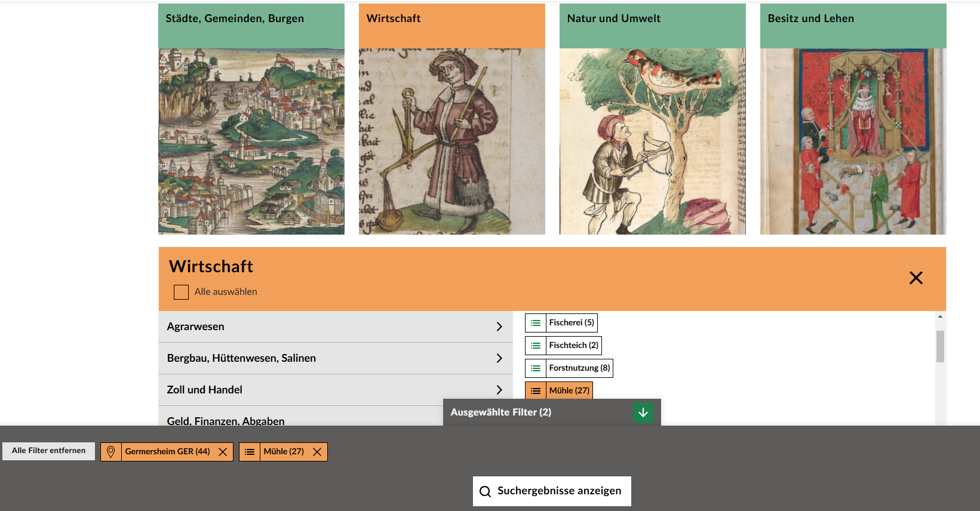The height and width of the screenshot is (511, 980).
Task: Remove the Germersheim GER filter chip
Action: pos(223,452)
